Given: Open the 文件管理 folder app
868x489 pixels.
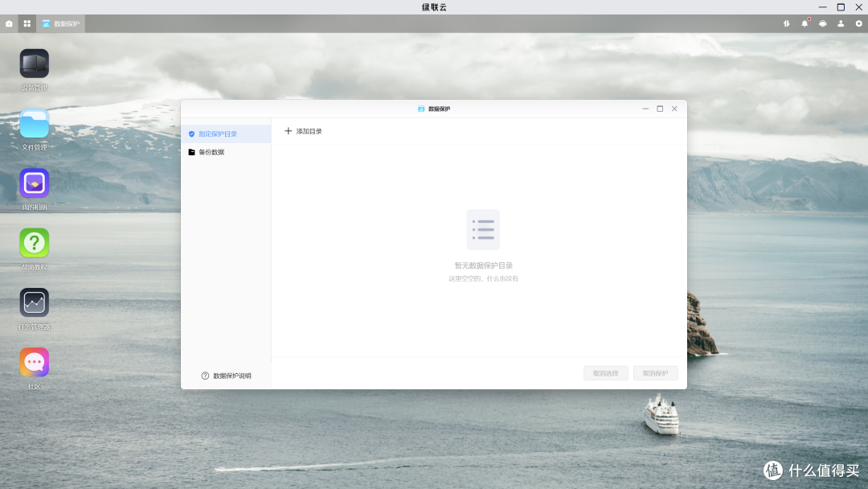Looking at the screenshot, I should [35, 124].
